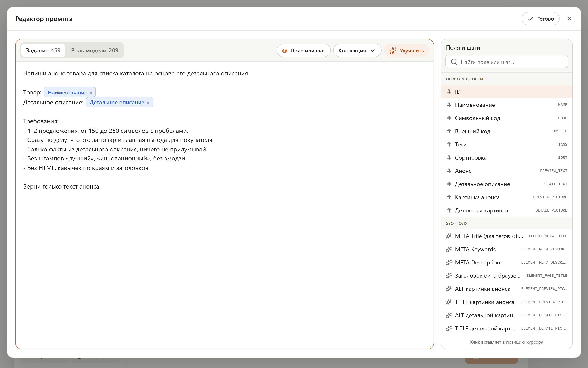
Task: Insert the Символьный код field
Action: pyautogui.click(x=506, y=118)
